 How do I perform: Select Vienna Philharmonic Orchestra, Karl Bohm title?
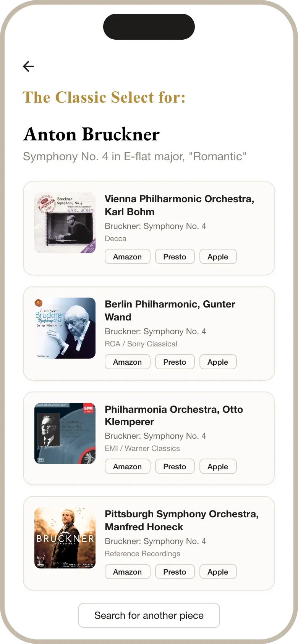tap(179, 205)
